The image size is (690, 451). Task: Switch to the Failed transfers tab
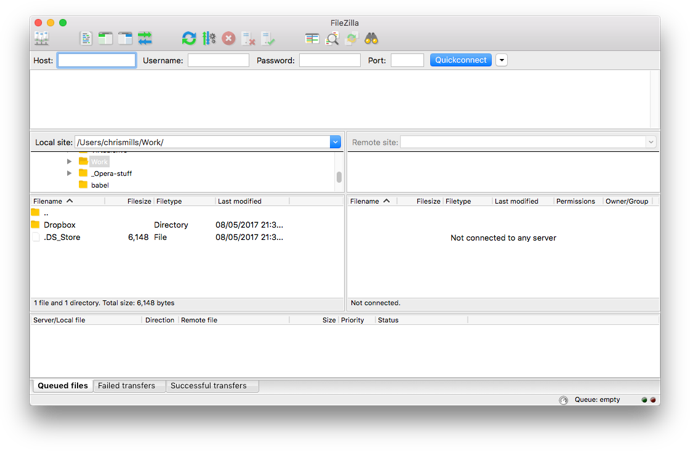coord(126,386)
